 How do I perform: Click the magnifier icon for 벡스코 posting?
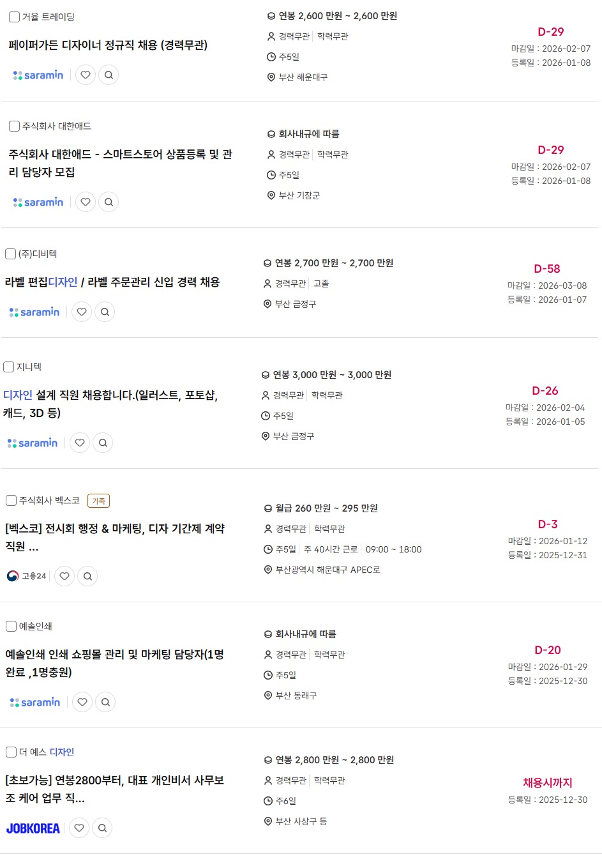[88, 576]
